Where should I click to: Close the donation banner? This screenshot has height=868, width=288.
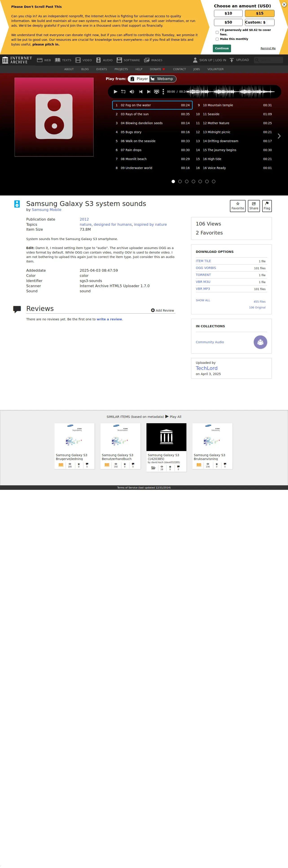(x=284, y=4)
